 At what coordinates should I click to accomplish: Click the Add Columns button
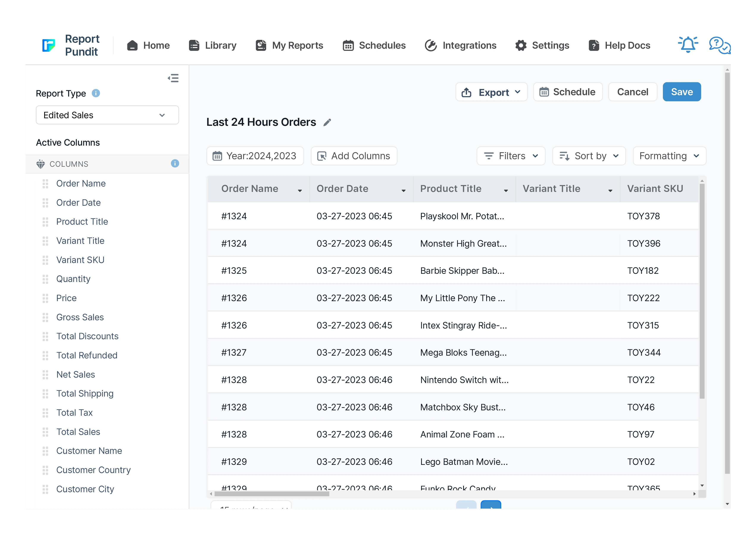point(354,156)
